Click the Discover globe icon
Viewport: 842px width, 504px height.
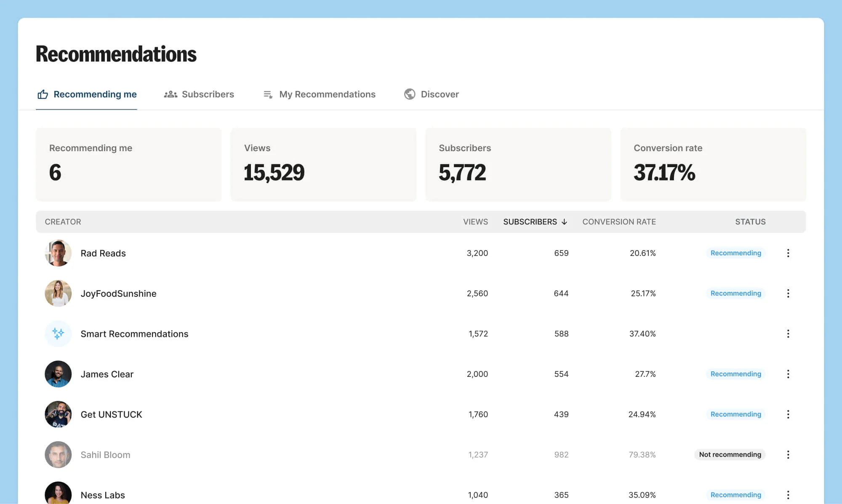[x=409, y=94]
